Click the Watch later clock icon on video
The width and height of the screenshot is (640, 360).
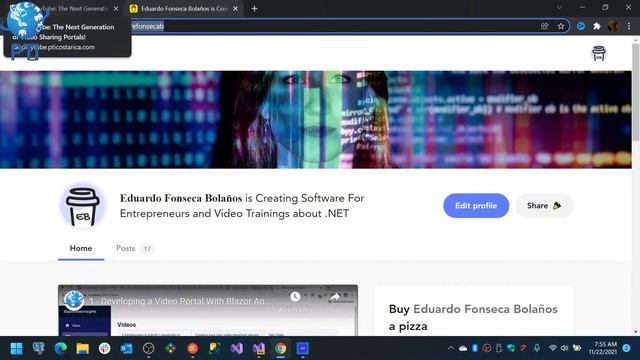[x=295, y=297]
